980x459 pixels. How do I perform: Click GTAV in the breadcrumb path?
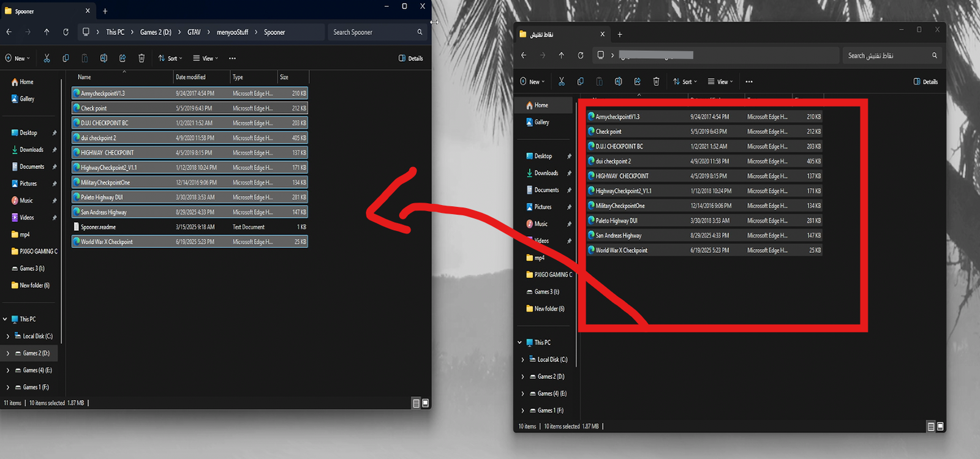click(x=194, y=32)
